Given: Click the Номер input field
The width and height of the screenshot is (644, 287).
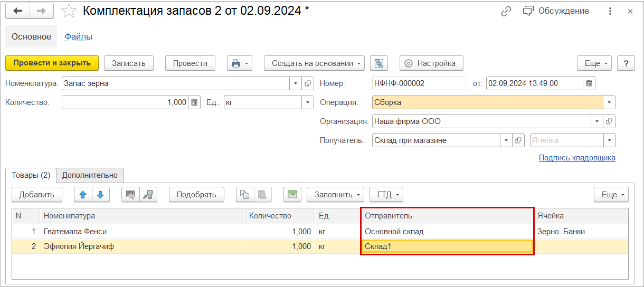Looking at the screenshot, I should point(419,83).
